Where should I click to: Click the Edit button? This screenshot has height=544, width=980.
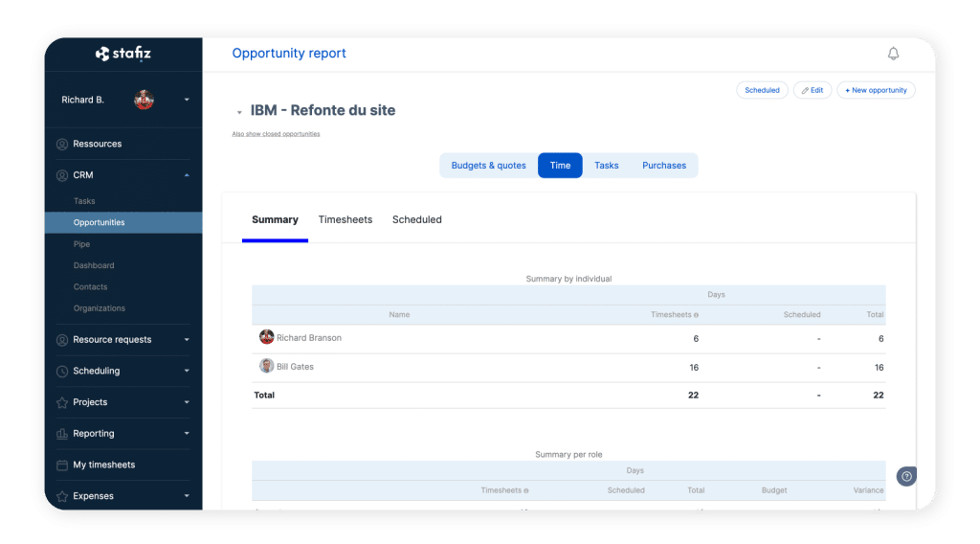click(813, 90)
